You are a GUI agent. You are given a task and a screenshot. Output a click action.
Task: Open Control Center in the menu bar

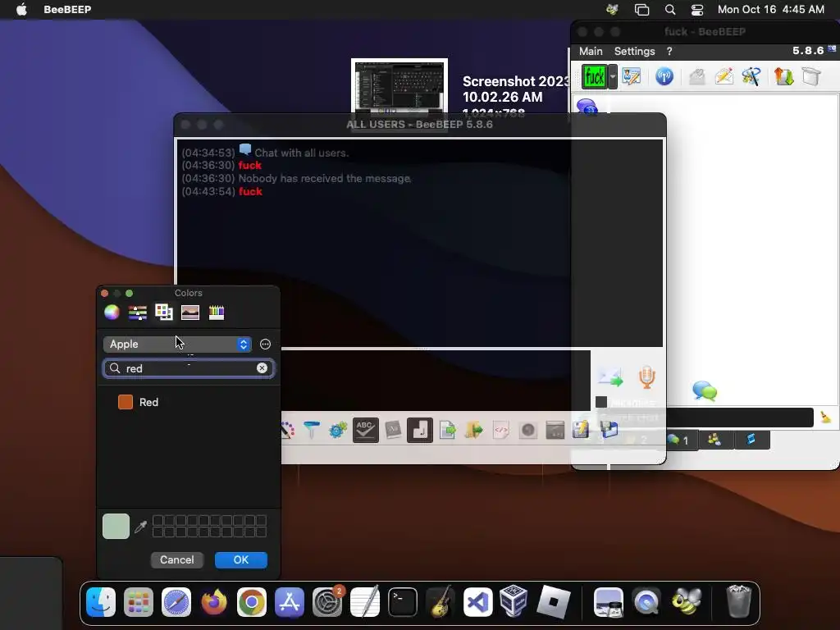697,9
